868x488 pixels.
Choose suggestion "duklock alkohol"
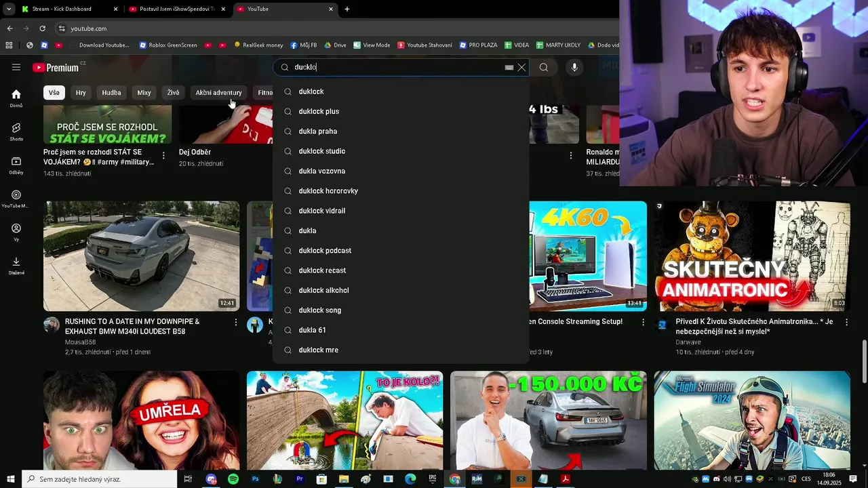point(401,290)
